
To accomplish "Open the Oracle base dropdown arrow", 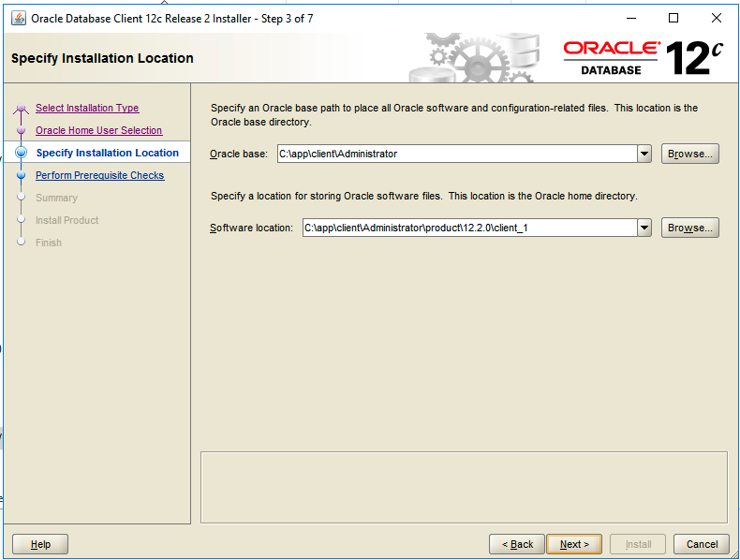I will (644, 154).
